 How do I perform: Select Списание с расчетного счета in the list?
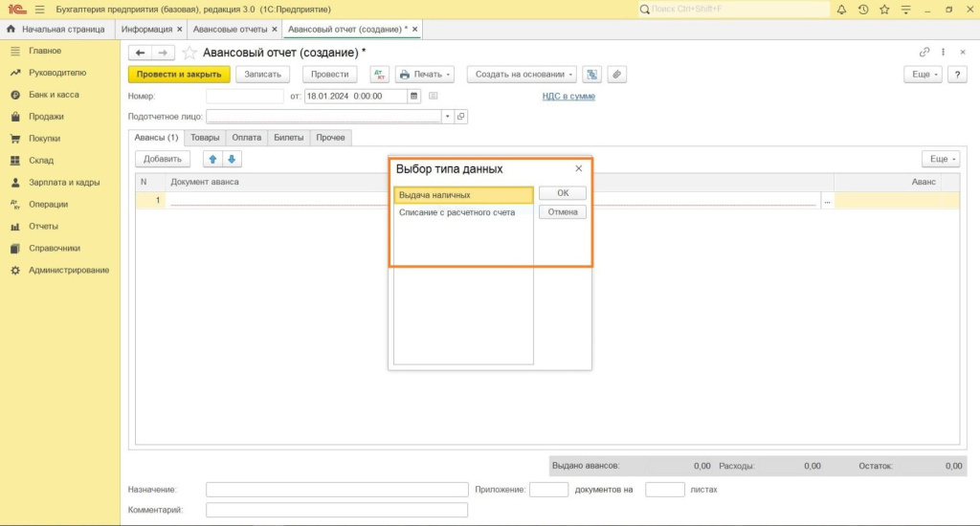click(x=457, y=212)
